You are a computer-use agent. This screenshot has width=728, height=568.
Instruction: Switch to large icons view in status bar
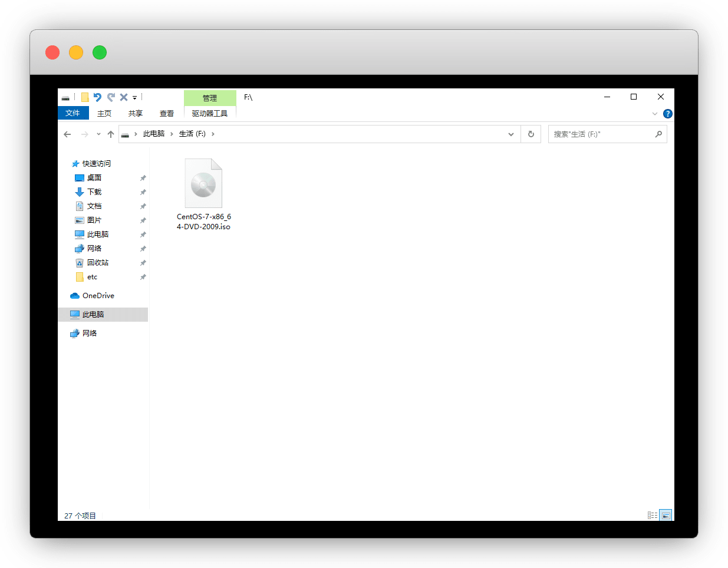point(666,516)
